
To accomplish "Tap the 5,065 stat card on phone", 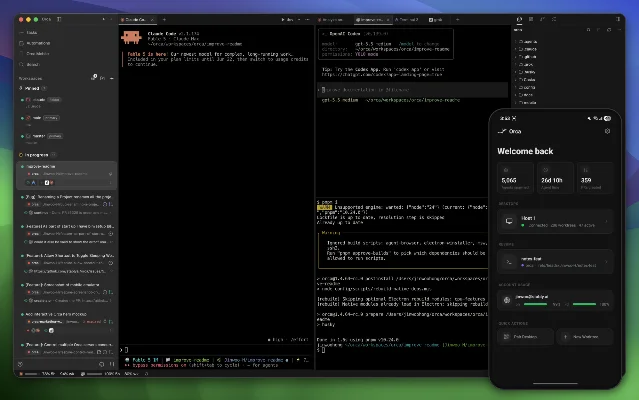I will pyautogui.click(x=515, y=177).
